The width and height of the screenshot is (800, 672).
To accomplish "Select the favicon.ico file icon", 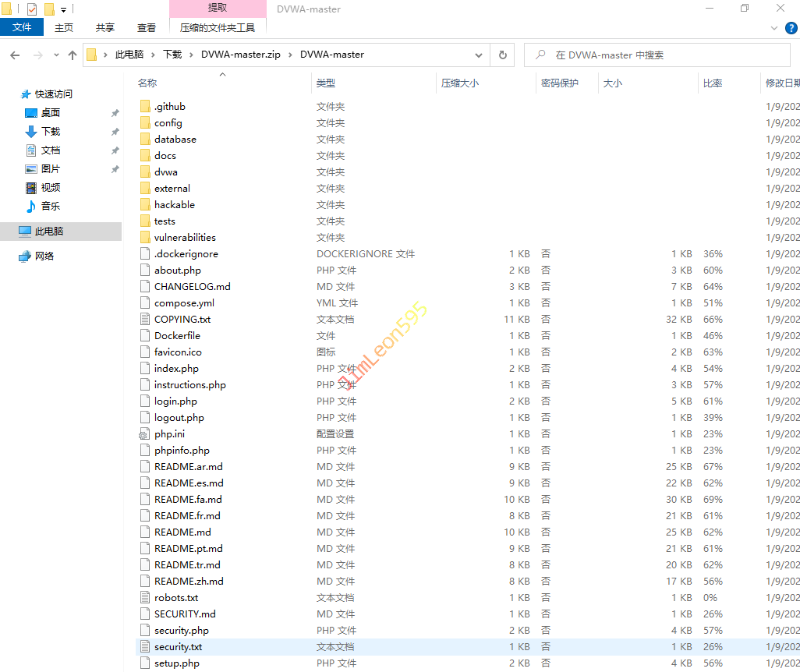I will pyautogui.click(x=144, y=352).
